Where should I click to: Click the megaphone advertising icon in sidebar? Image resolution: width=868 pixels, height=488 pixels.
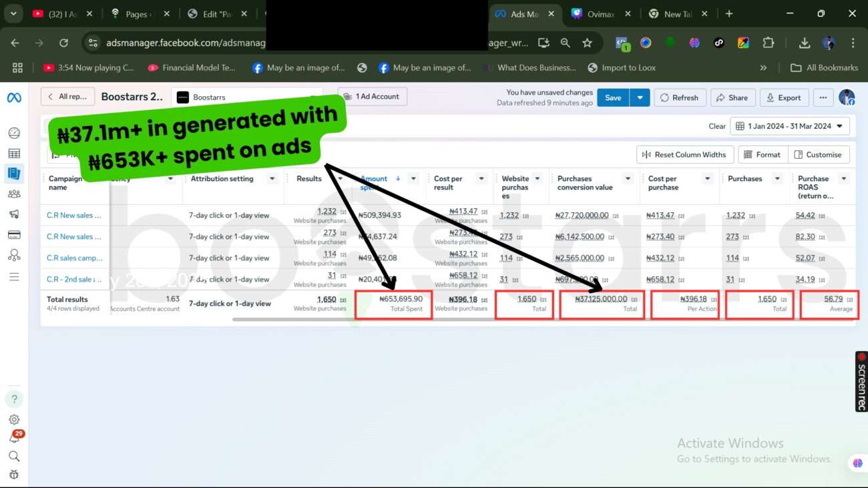(14, 214)
